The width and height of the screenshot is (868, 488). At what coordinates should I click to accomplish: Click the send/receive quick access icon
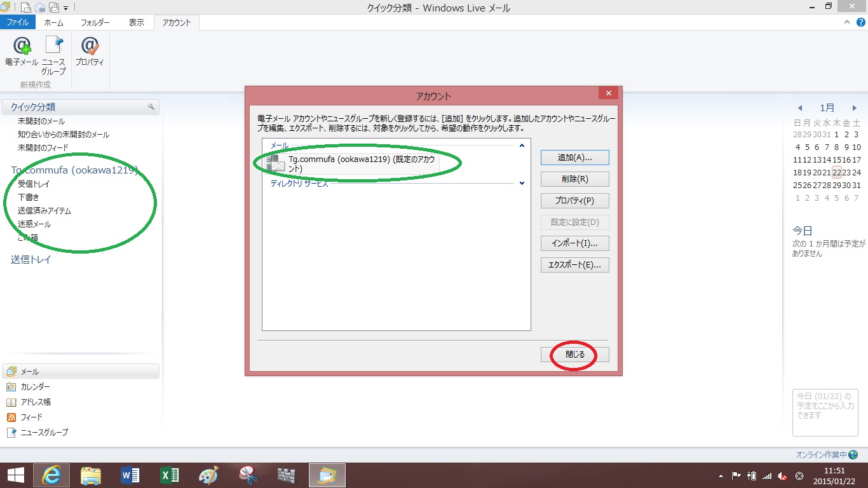pos(54,8)
